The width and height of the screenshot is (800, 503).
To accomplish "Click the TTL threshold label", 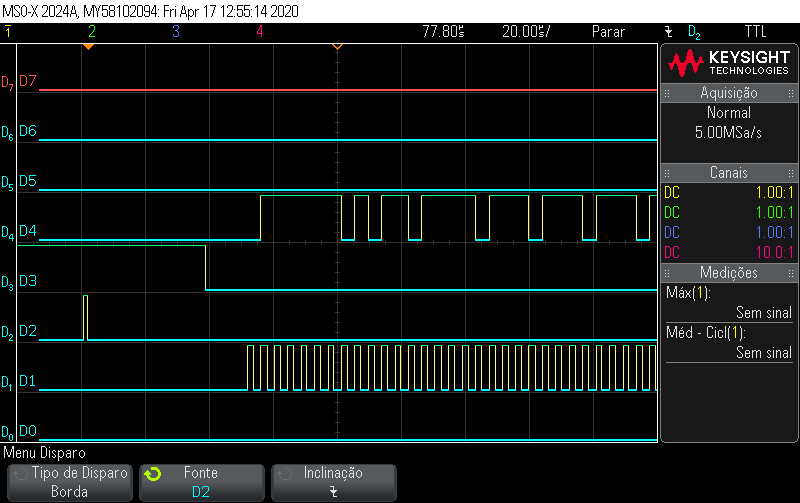I will pyautogui.click(x=755, y=32).
